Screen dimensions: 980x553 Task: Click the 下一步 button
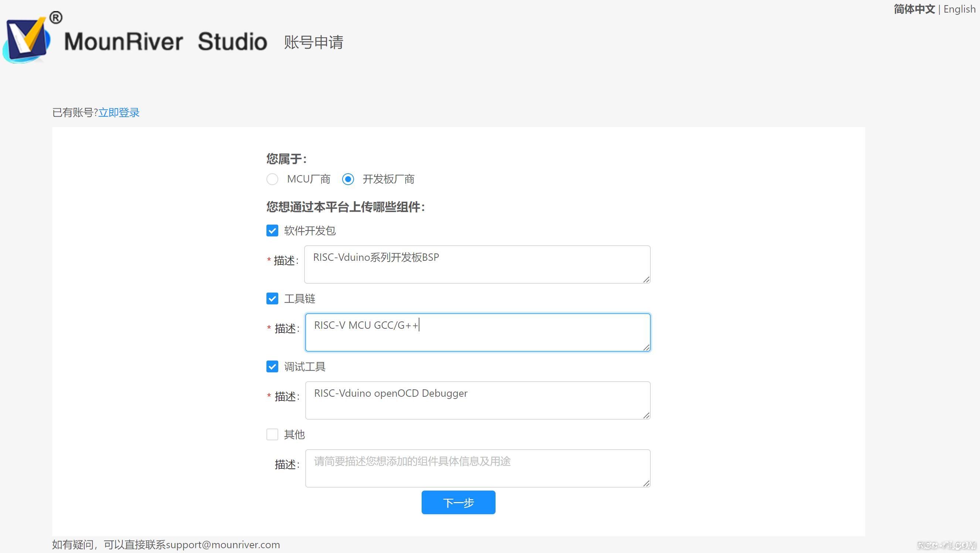(x=458, y=502)
